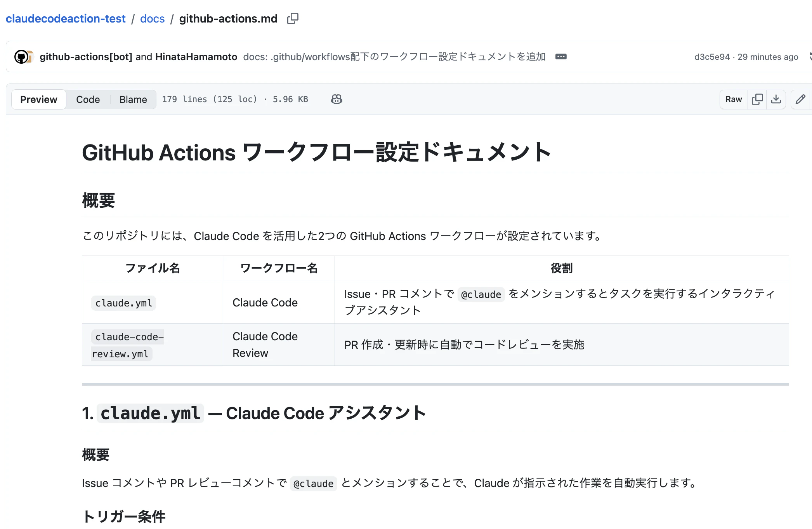This screenshot has width=812, height=529.
Task: Open the claudecodeaction-test repository link
Action: tap(66, 19)
